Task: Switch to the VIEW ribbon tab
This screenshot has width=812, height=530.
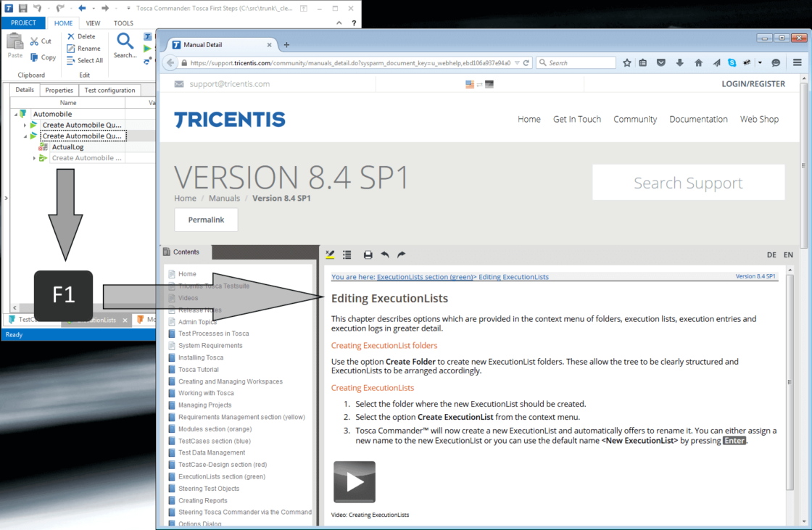Action: tap(94, 23)
